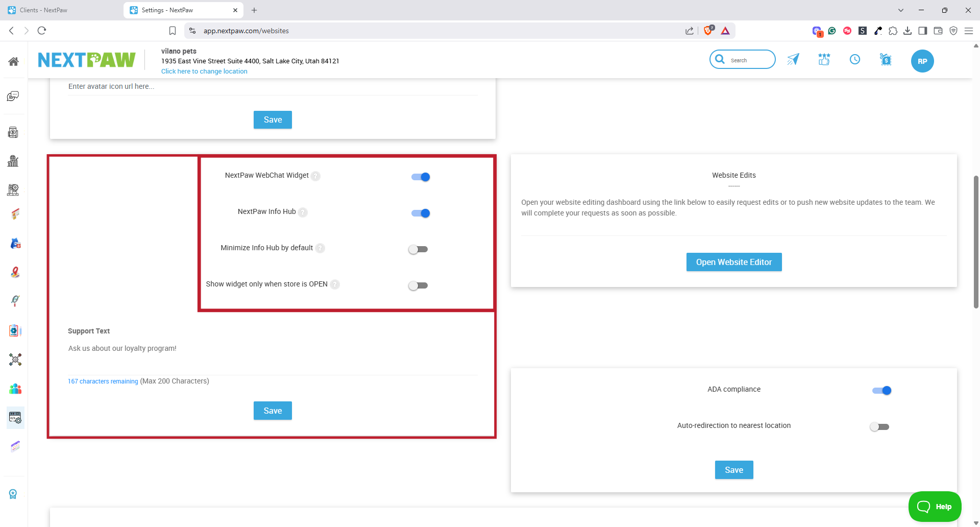Open the dollar coupon scissors icon
Image resolution: width=980 pixels, height=527 pixels.
coord(886,60)
